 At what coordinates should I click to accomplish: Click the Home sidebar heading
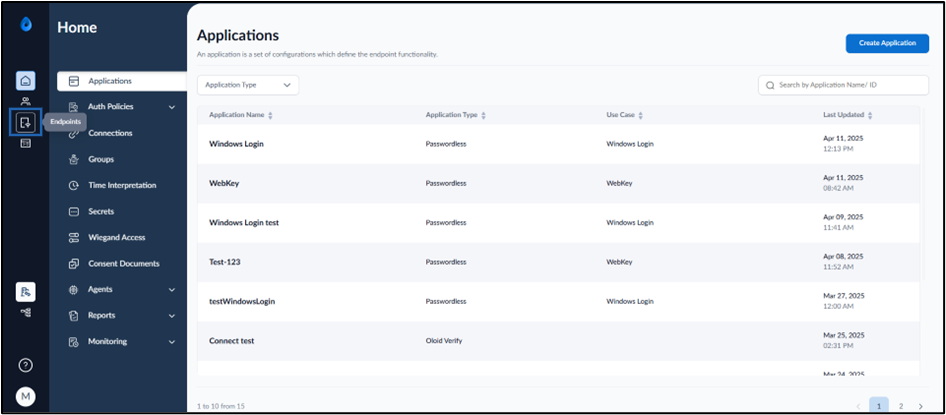click(x=77, y=28)
